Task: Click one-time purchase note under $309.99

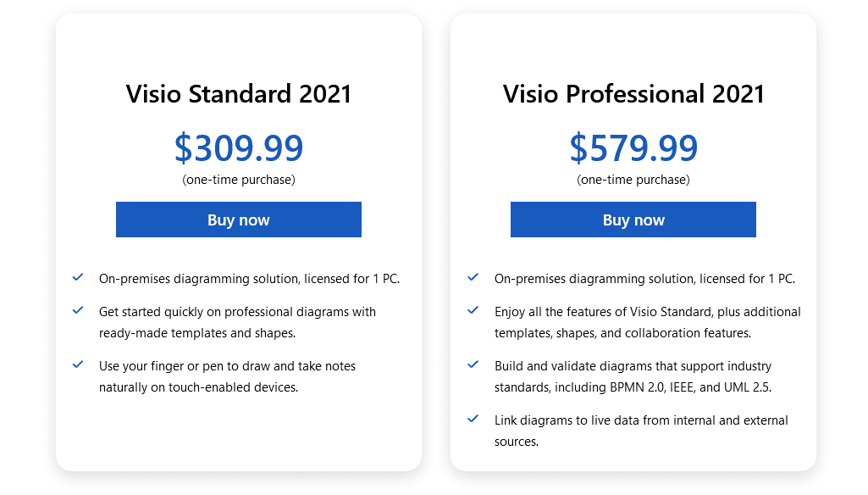Action: [238, 180]
